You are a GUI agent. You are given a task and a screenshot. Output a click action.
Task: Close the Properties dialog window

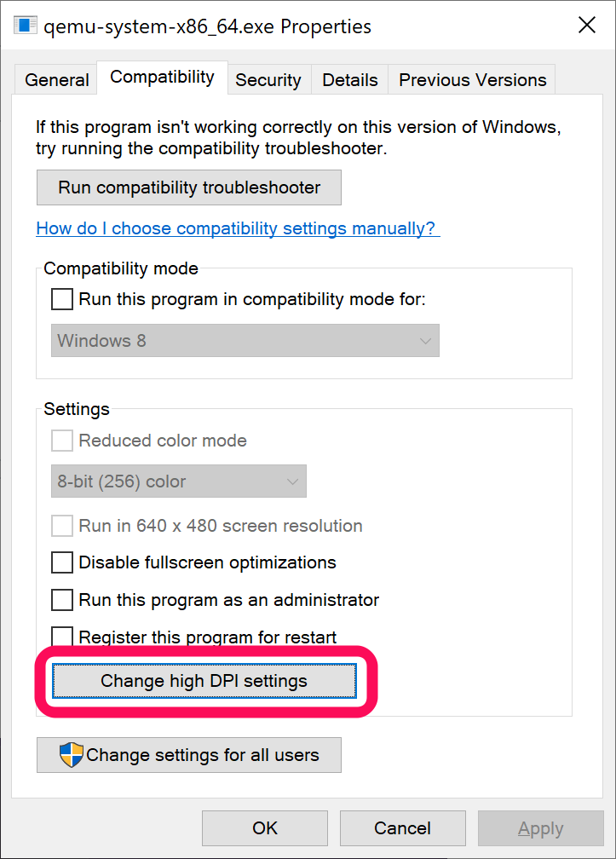coord(587,26)
